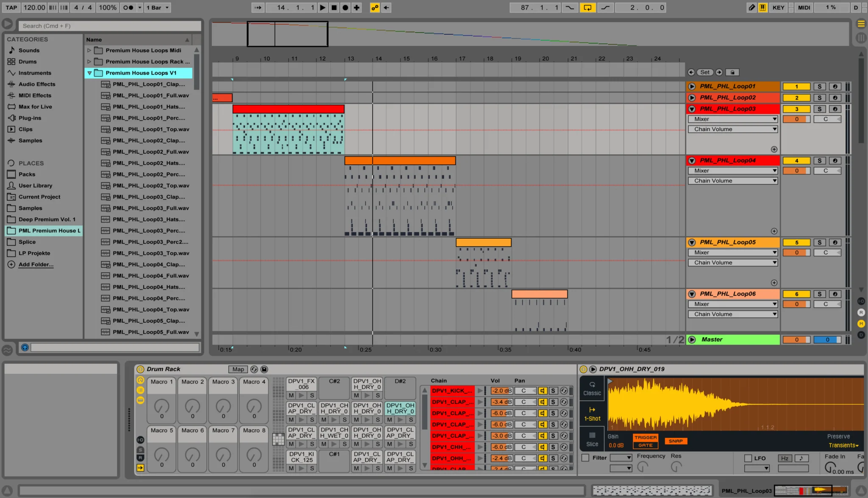Enable the Draw Mode pencil icon
Screen dimensions: 868x498
[x=751, y=7]
